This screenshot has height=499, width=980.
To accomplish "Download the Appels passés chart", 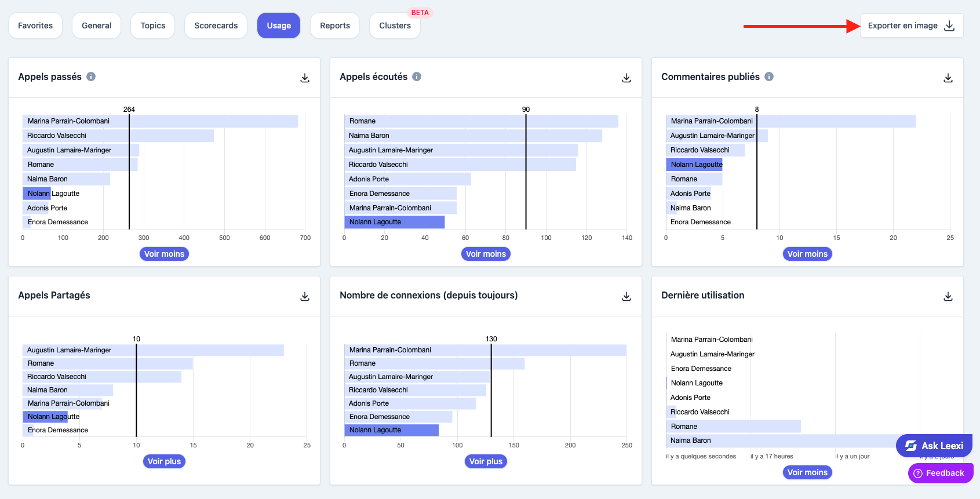I will pos(305,78).
